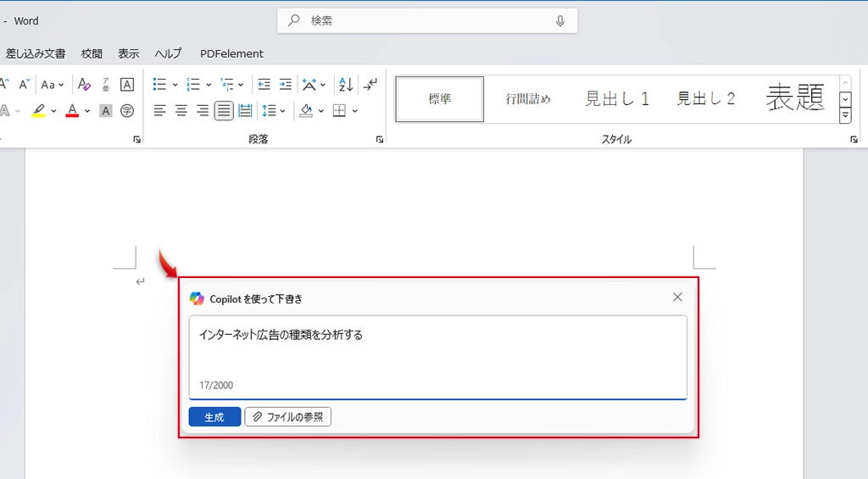Apply a bulleted list

(159, 84)
